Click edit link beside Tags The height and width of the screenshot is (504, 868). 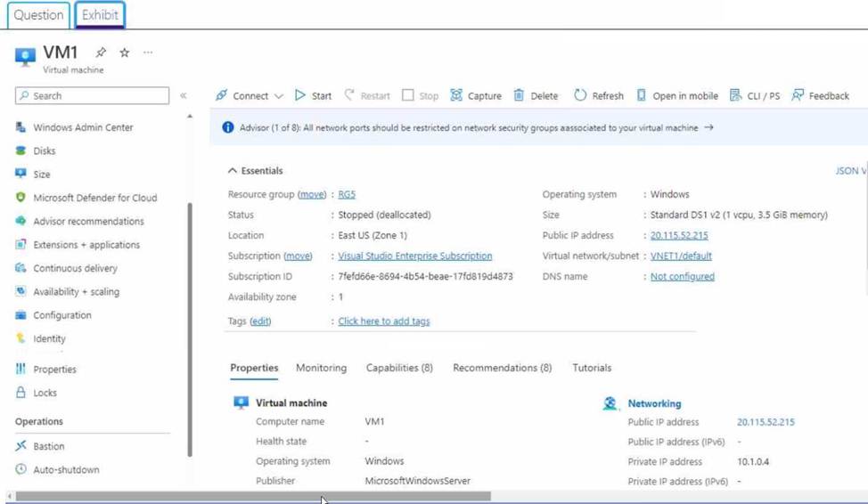coord(260,321)
